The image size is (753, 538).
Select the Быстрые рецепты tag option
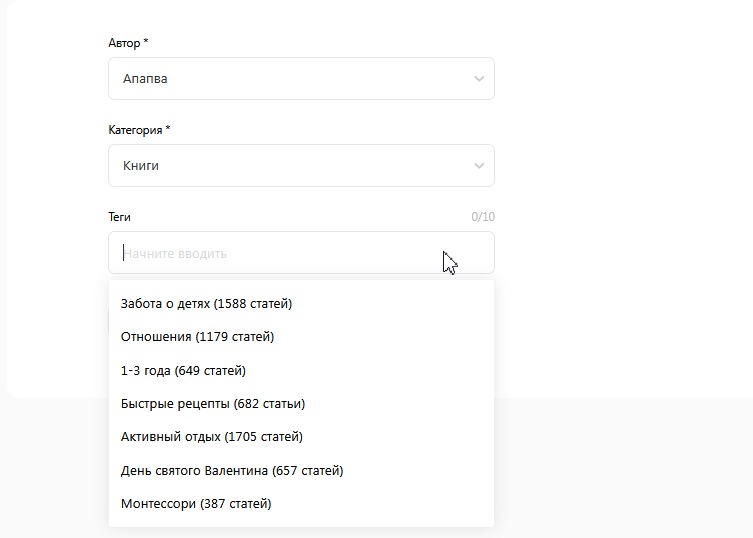[x=302, y=404]
